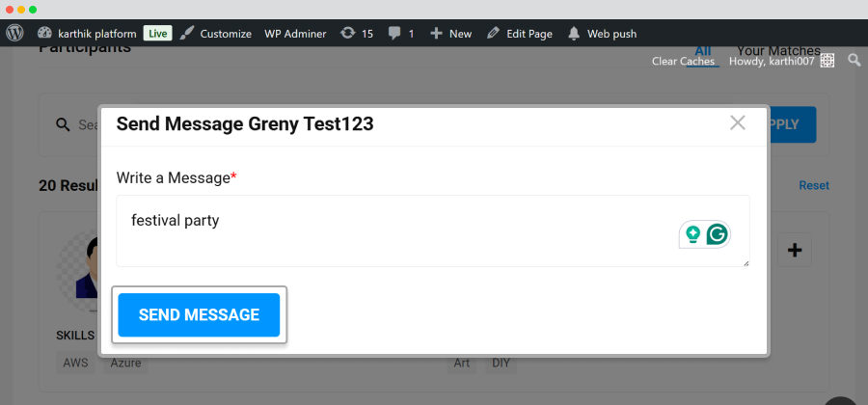868x405 pixels.
Task: Click Edit Page in the admin bar
Action: tap(519, 34)
